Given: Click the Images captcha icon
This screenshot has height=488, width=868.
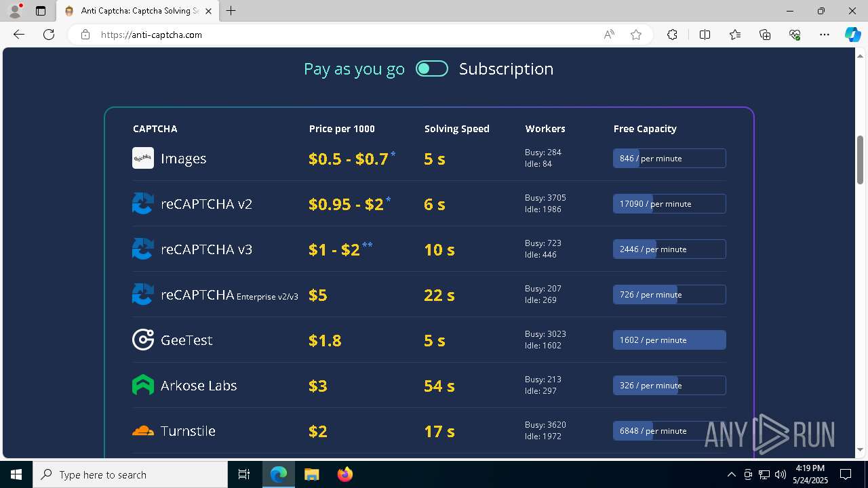Looking at the screenshot, I should coord(142,158).
